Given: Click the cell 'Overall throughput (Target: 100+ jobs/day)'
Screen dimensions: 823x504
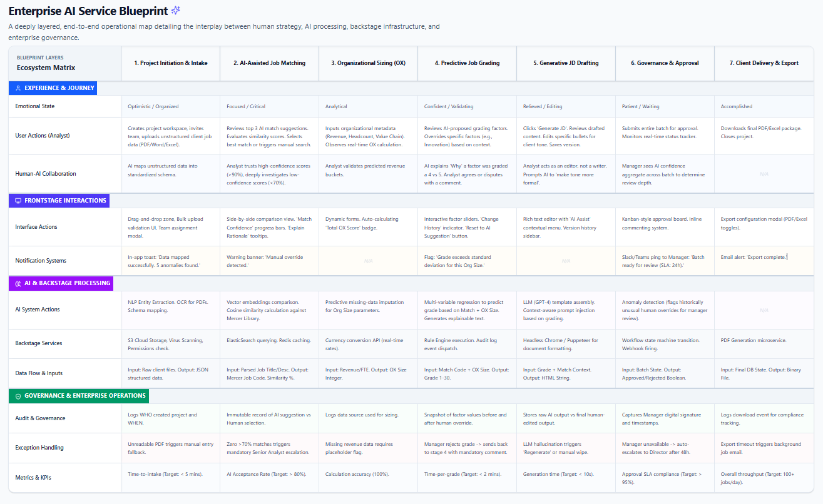Looking at the screenshot, I should point(764,478).
